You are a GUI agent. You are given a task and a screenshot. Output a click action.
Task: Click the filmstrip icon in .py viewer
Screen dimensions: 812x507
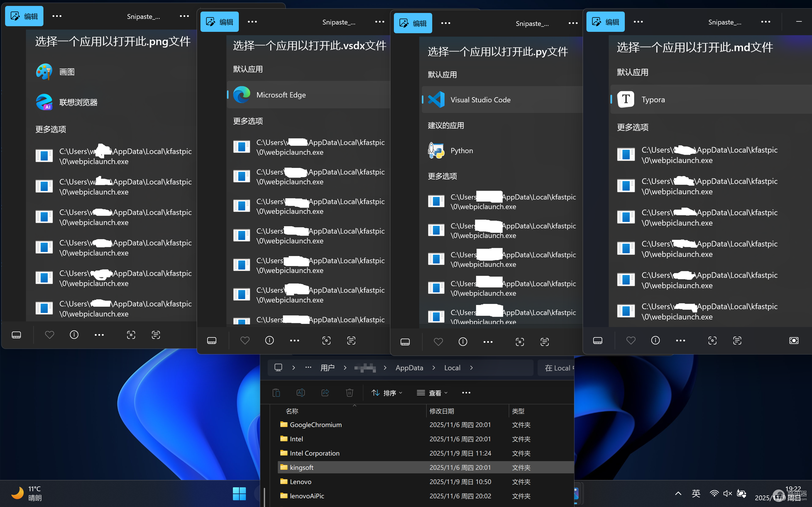tap(405, 342)
